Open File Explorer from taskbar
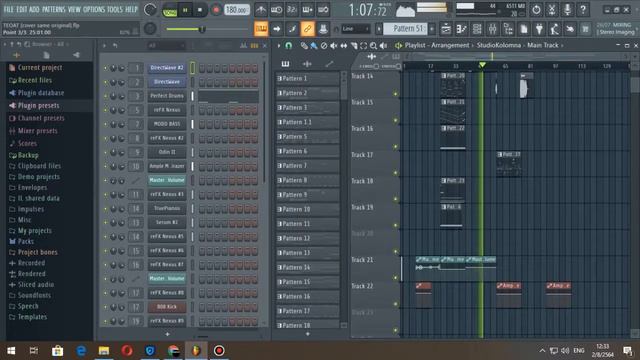This screenshot has height=360, width=640. (104, 351)
